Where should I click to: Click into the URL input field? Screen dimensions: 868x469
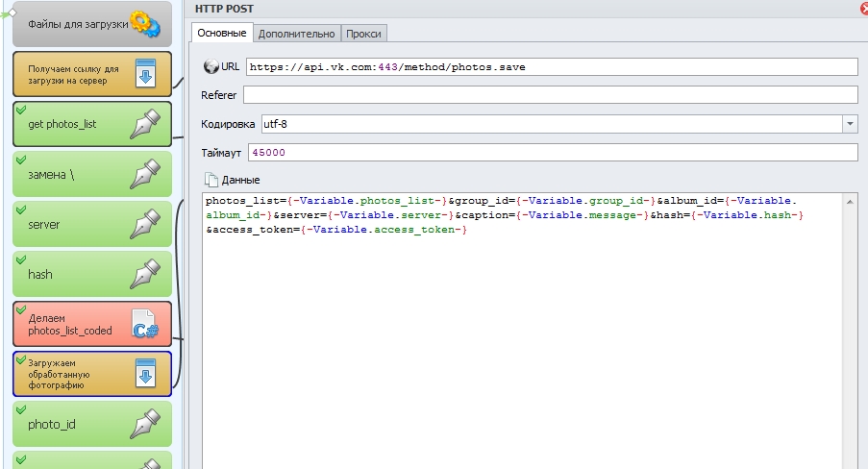click(x=550, y=66)
